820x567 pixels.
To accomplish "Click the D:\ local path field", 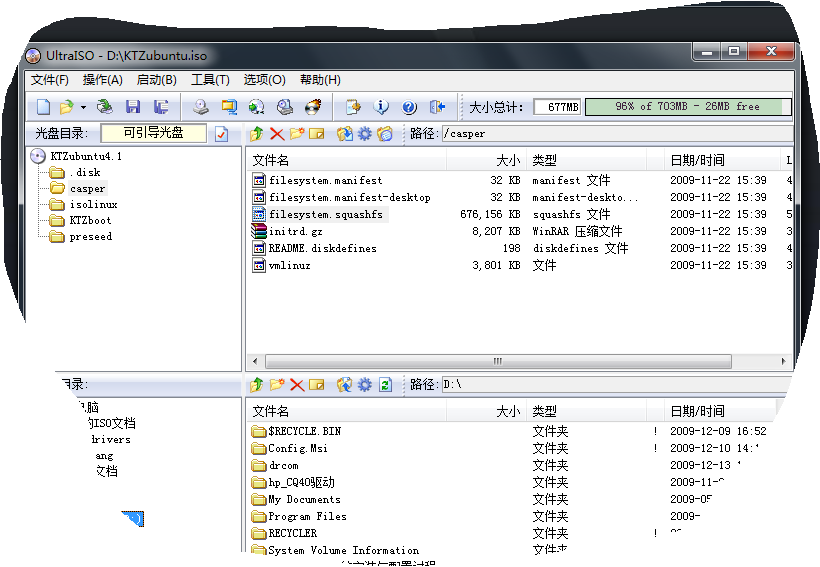I will click(x=617, y=385).
